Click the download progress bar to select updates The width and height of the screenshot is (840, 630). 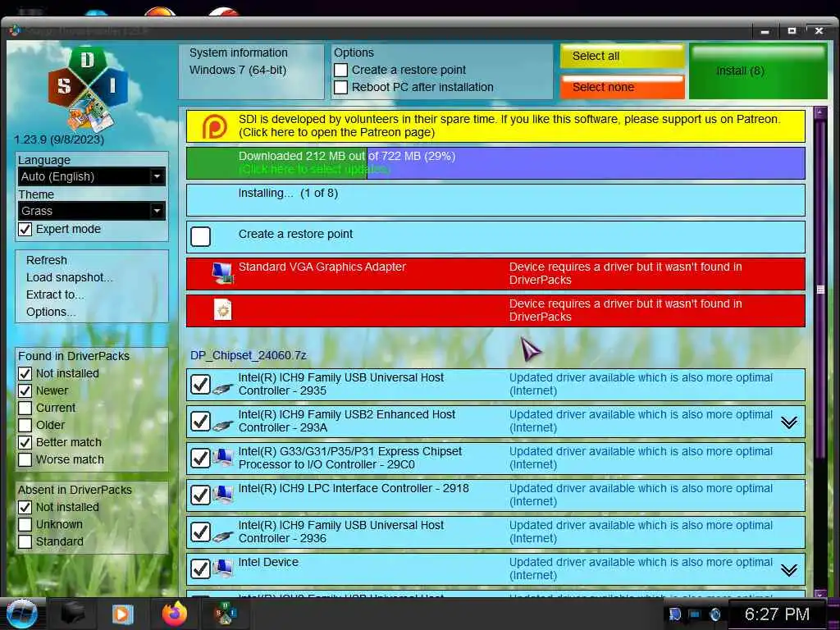click(495, 163)
